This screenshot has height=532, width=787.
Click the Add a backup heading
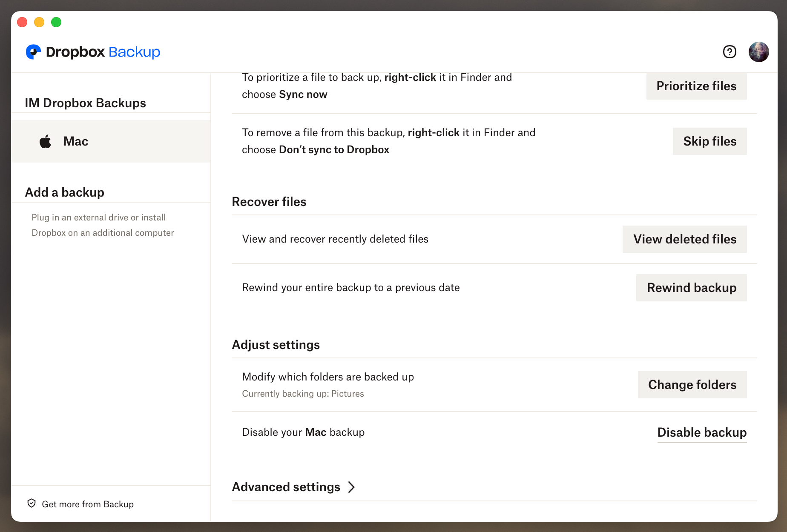pyautogui.click(x=65, y=192)
